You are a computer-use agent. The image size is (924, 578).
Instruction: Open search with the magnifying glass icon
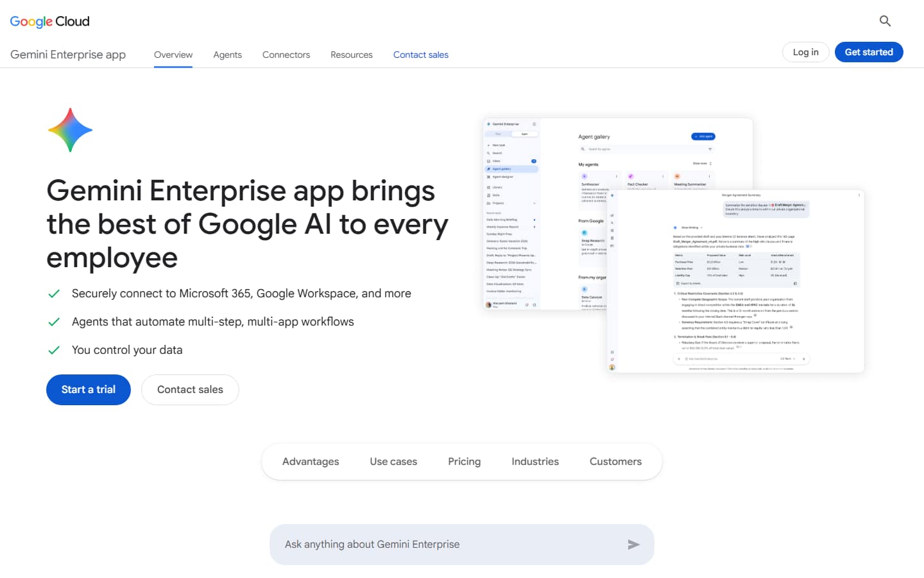pos(885,21)
